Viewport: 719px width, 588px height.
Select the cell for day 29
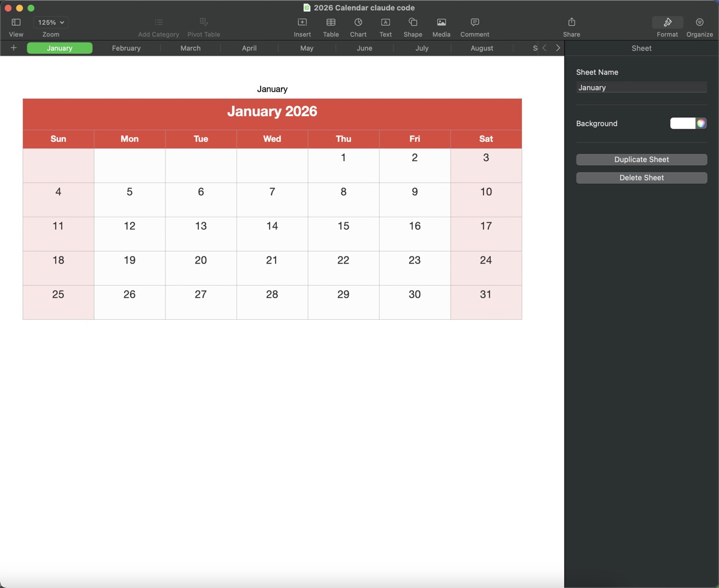point(343,302)
